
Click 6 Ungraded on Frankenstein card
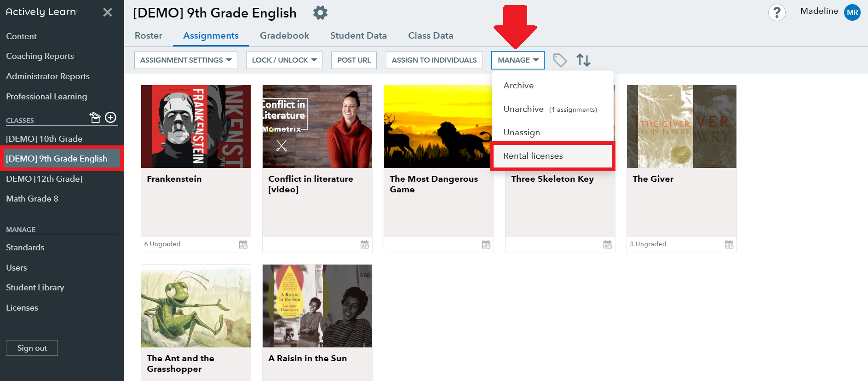tap(162, 244)
